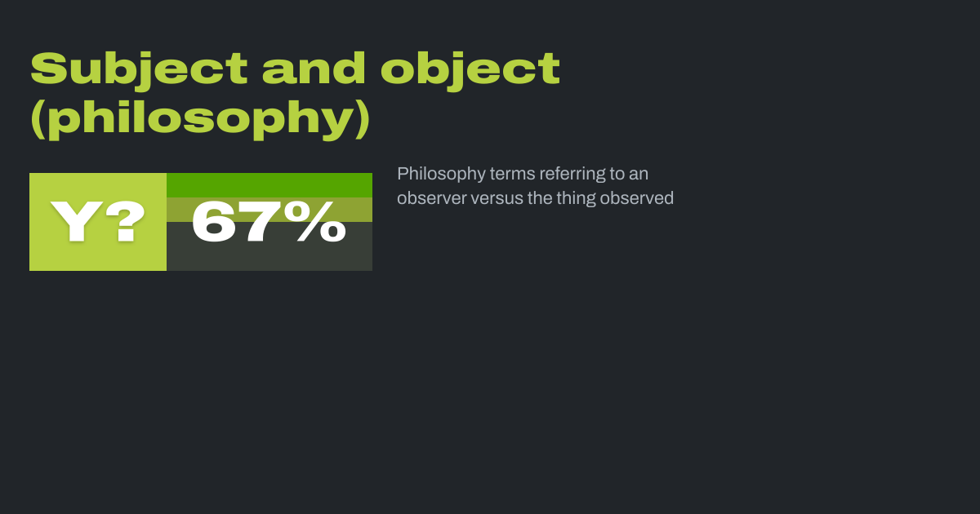980x514 pixels.
Task: Select the "(philosophy)" title line
Action: [200, 119]
